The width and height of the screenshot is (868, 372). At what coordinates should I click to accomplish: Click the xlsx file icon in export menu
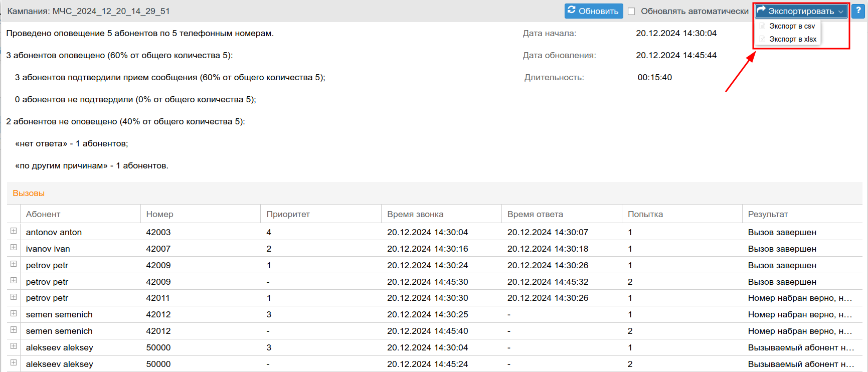tap(763, 39)
